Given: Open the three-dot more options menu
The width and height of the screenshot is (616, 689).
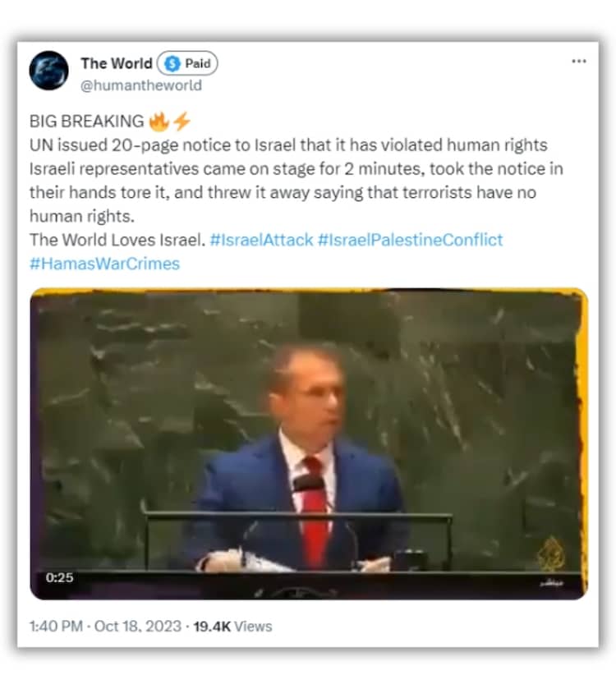Looking at the screenshot, I should click(579, 61).
